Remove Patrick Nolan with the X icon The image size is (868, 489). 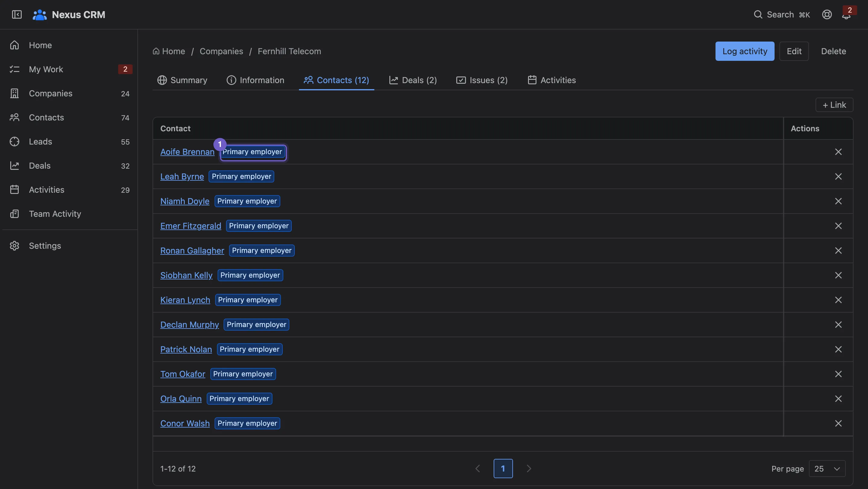point(838,349)
